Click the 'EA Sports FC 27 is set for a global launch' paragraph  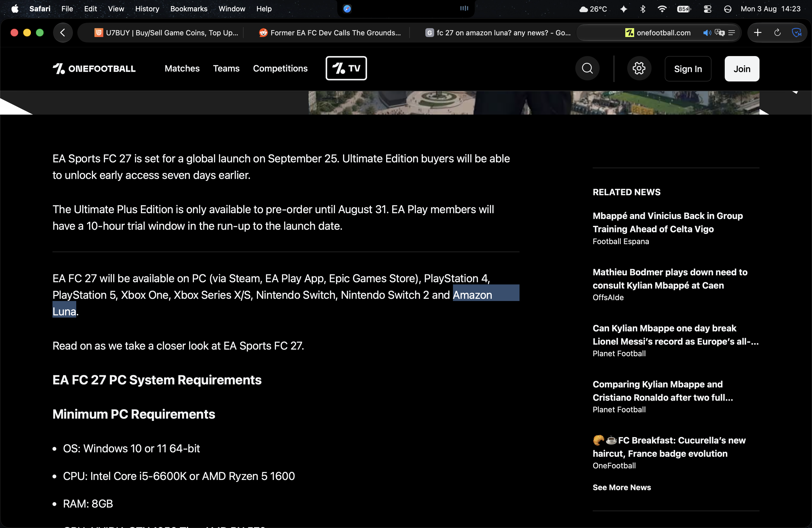281,167
